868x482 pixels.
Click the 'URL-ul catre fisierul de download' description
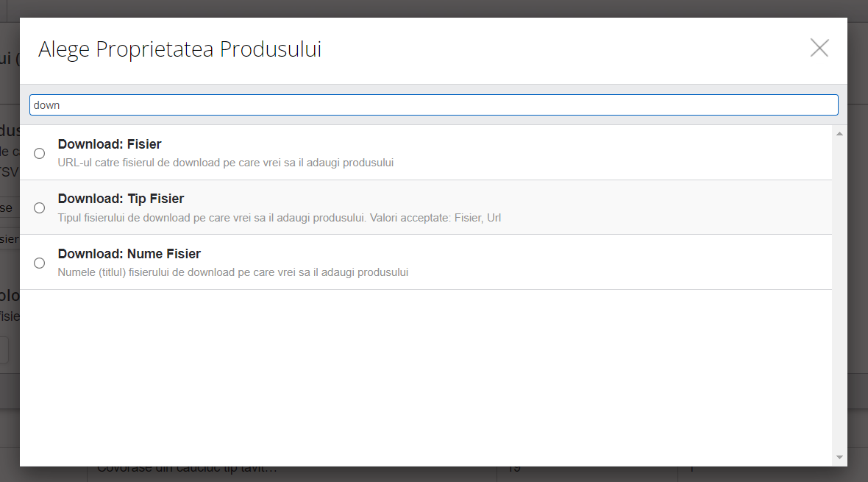click(x=225, y=163)
